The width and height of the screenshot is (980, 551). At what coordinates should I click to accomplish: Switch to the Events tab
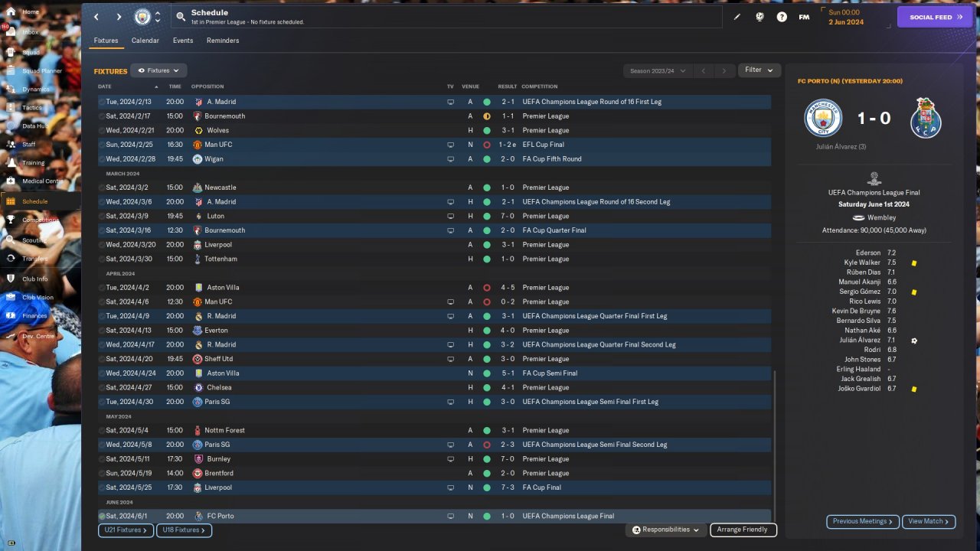183,41
